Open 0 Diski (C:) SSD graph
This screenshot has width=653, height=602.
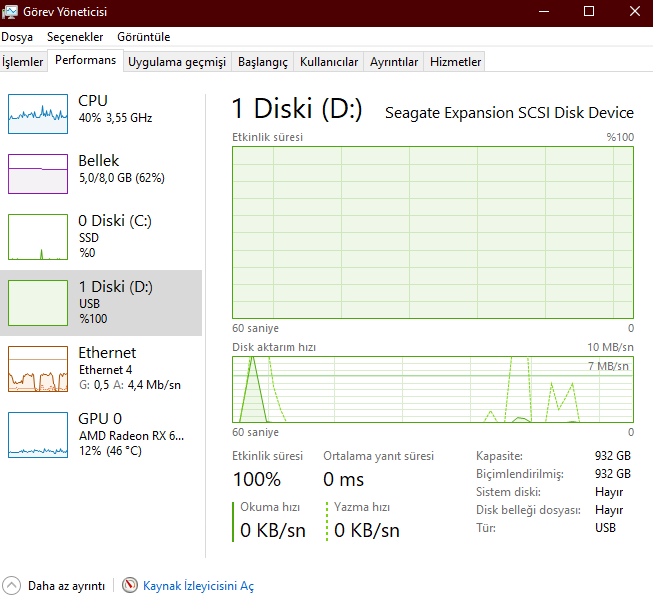point(37,237)
